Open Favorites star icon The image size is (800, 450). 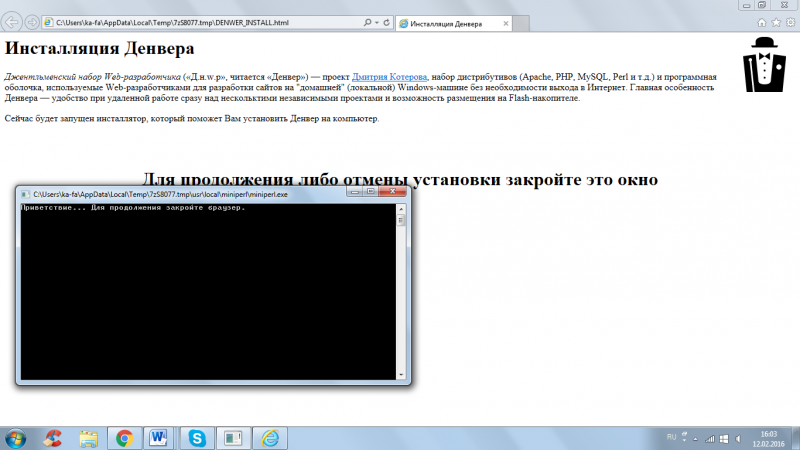[776, 22]
